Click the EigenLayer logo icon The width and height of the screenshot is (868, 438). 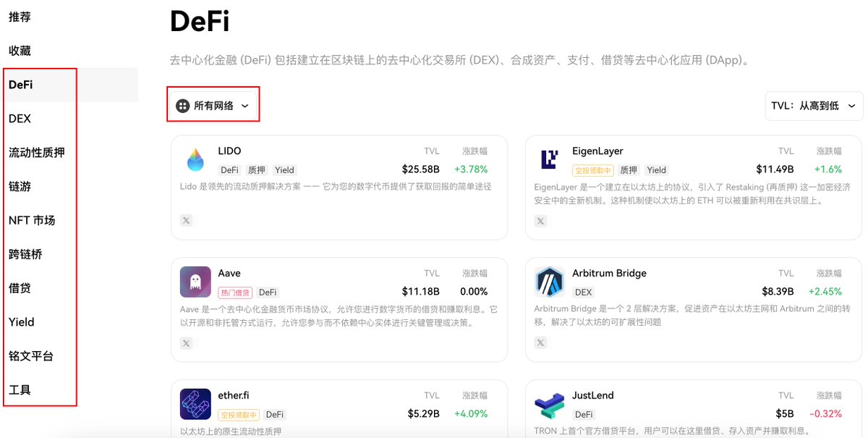550,160
